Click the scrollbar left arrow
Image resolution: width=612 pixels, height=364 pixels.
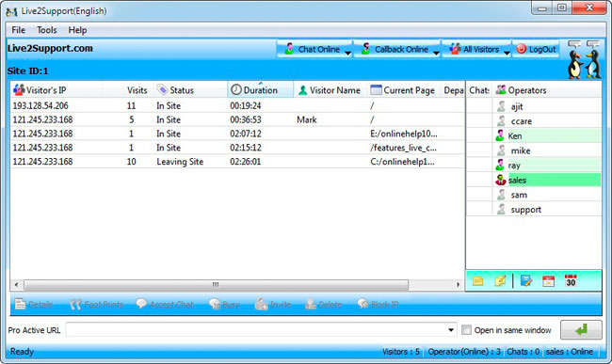pos(16,284)
